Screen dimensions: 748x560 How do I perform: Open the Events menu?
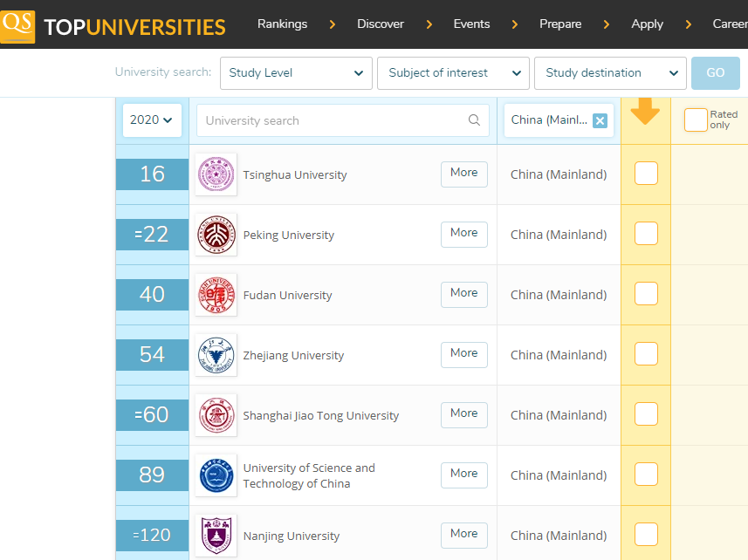[x=471, y=24]
